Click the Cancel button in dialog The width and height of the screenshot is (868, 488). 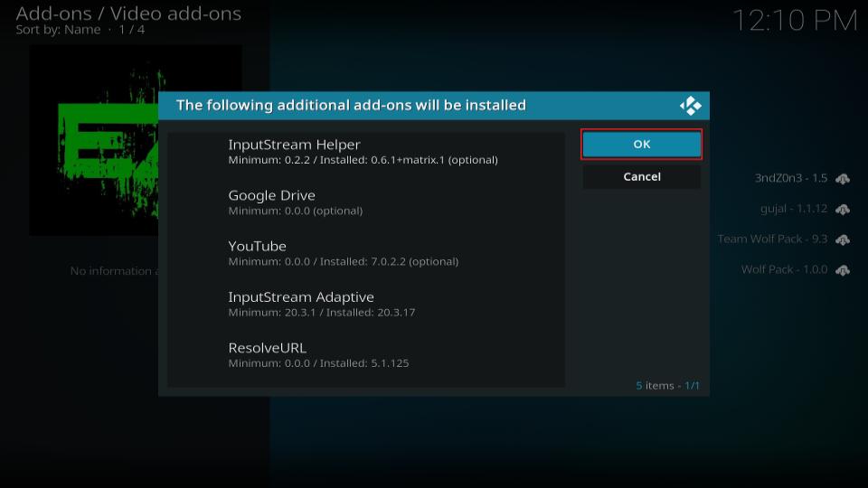642,176
